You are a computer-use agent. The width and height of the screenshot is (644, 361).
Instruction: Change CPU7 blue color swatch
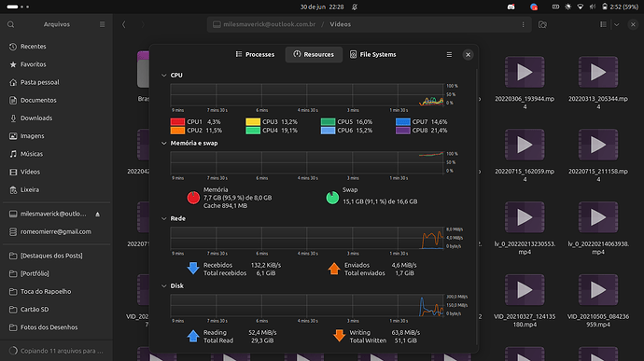tap(403, 122)
